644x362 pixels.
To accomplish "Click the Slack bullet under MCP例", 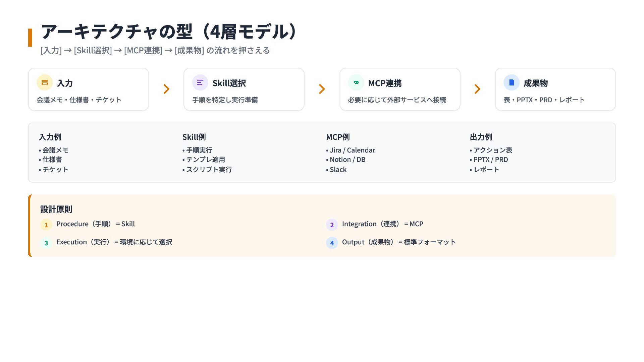I will point(338,170).
